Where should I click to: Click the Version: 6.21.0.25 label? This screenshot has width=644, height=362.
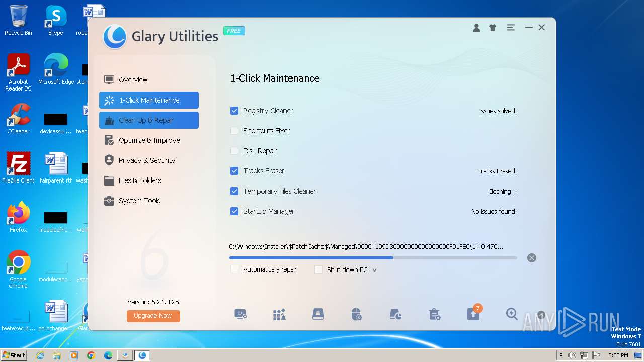153,302
